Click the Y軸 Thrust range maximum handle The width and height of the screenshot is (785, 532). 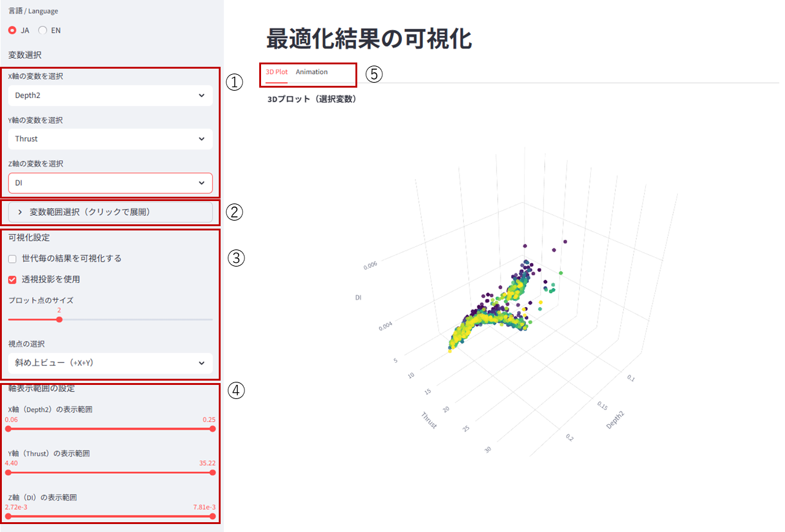tap(213, 473)
